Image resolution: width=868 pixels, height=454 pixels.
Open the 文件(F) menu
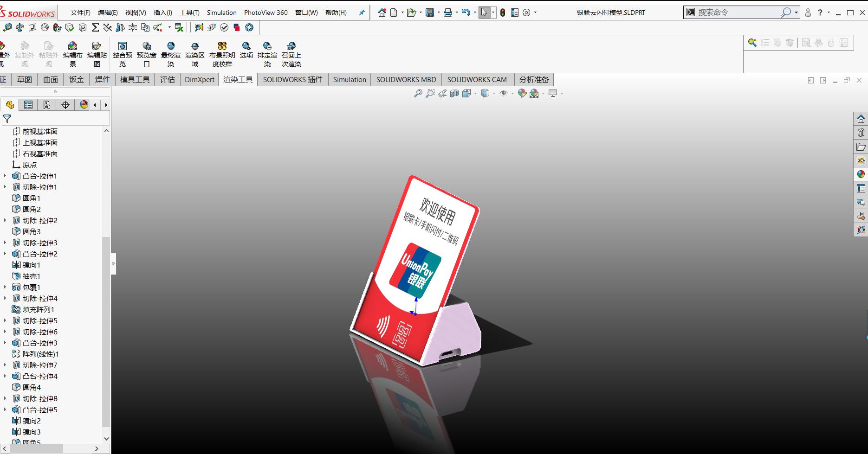click(80, 13)
